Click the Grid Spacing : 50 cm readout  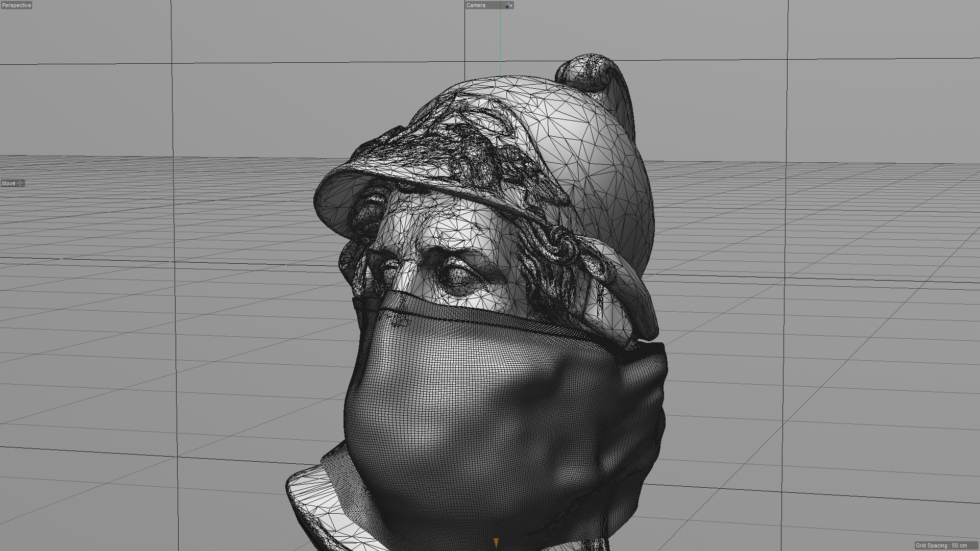[946, 545]
